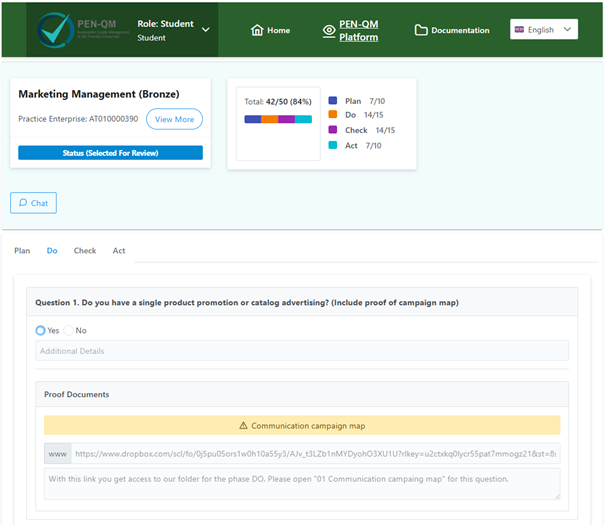Click the warning triangle on campaign map banner

243,425
